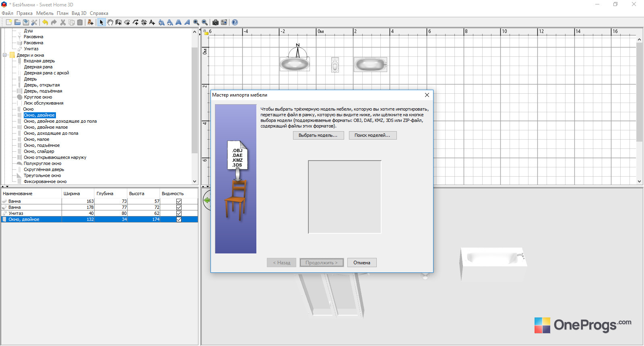Create a new home with the New icon
The width and height of the screenshot is (644, 346).
(8, 23)
